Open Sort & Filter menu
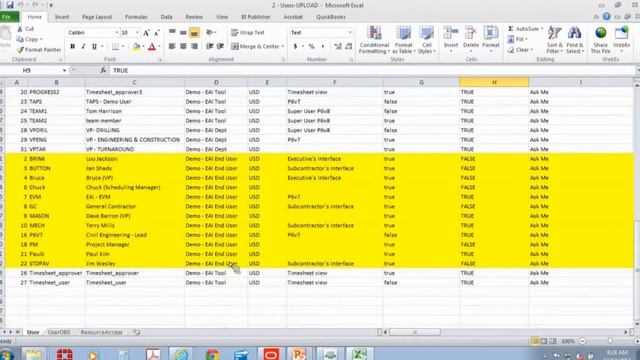 click(x=555, y=40)
